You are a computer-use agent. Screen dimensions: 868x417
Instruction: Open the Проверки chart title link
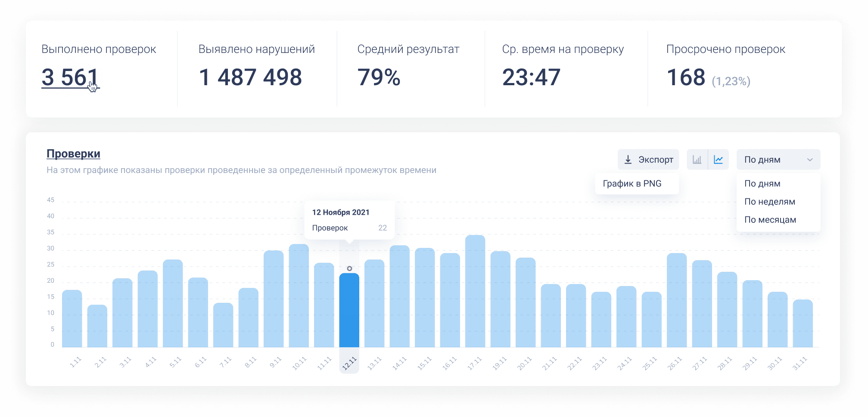(x=73, y=154)
